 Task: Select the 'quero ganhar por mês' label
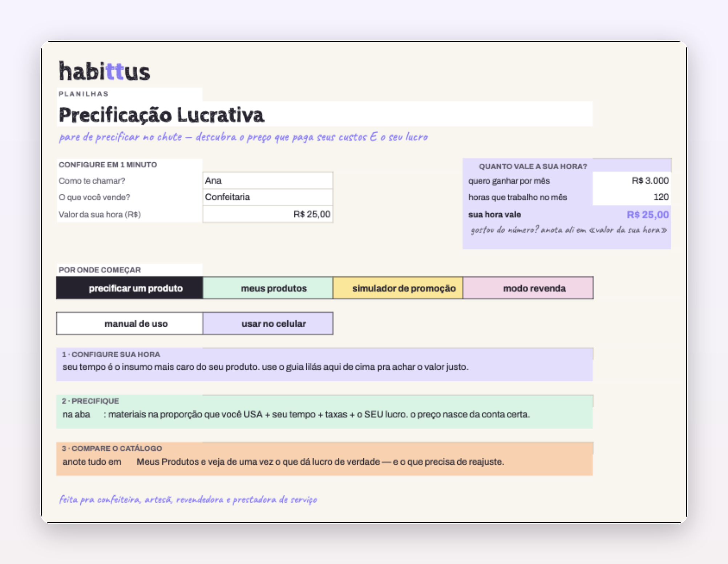coord(509,181)
